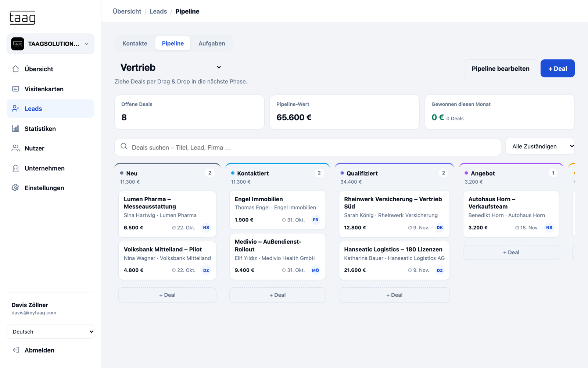Select the Pipeline tab

[173, 43]
